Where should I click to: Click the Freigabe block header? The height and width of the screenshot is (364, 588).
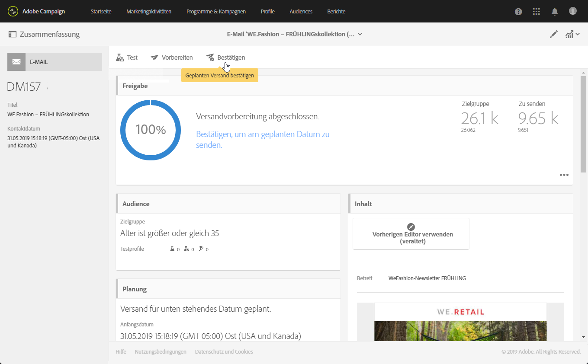click(x=344, y=86)
